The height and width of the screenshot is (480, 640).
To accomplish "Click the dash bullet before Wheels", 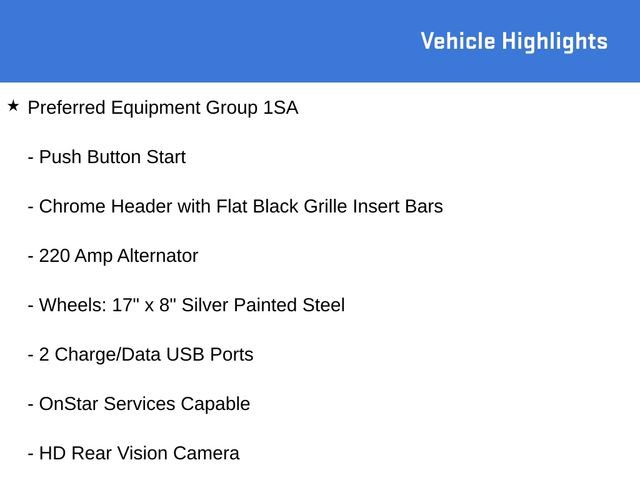I will 31,307.
